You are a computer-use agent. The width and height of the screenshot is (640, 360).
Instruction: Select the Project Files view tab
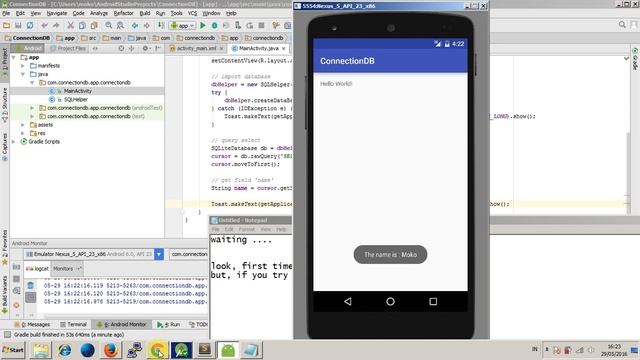[68, 48]
